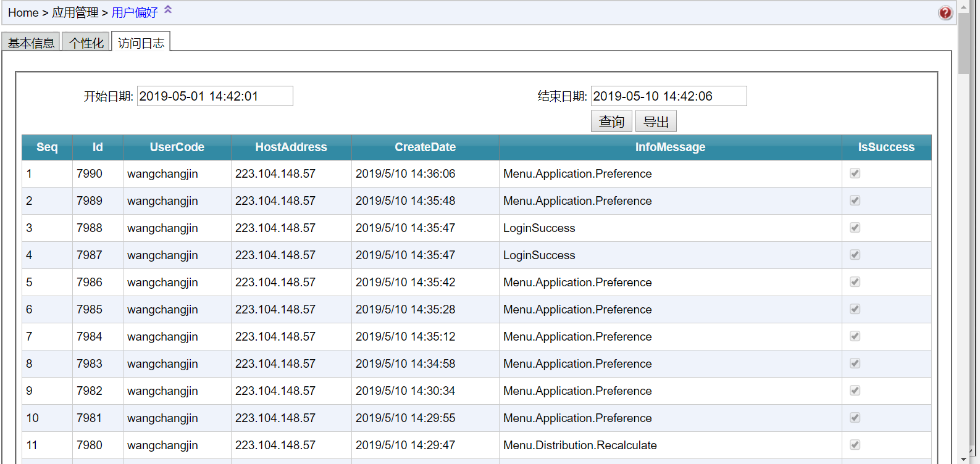Click LoginSuccess message in row Id 7987
The width and height of the screenshot is (980, 464).
539,255
